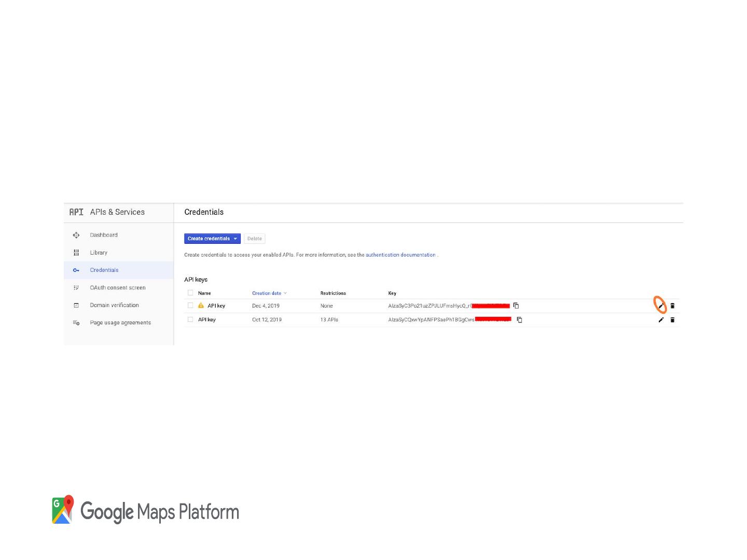Image resolution: width=747 pixels, height=560 pixels.
Task: Open the Library page
Action: coord(99,253)
